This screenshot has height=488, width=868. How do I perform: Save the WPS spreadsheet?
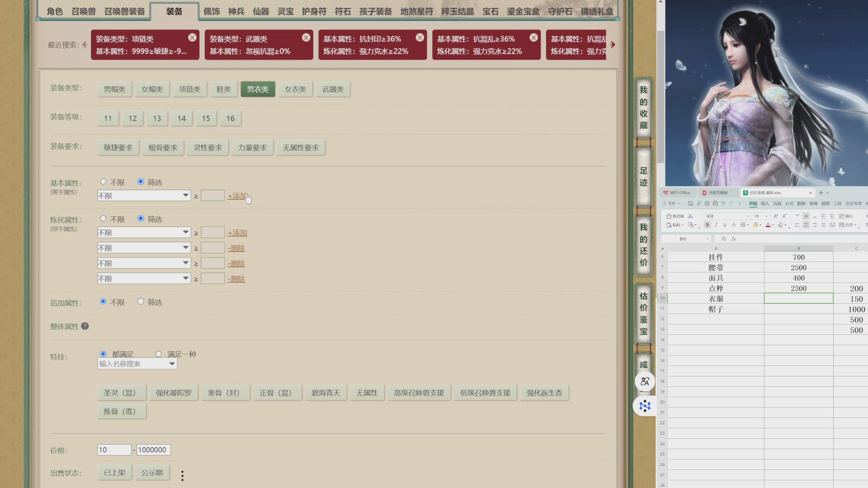(690, 203)
